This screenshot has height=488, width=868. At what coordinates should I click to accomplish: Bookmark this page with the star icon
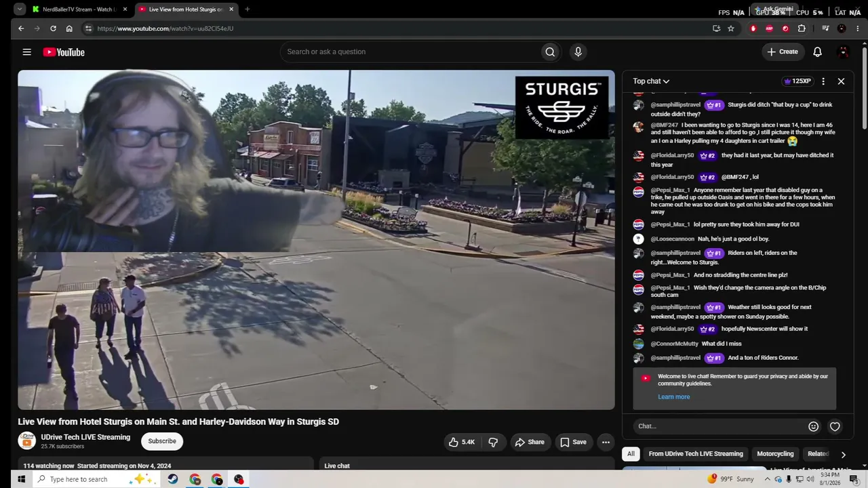coord(731,28)
